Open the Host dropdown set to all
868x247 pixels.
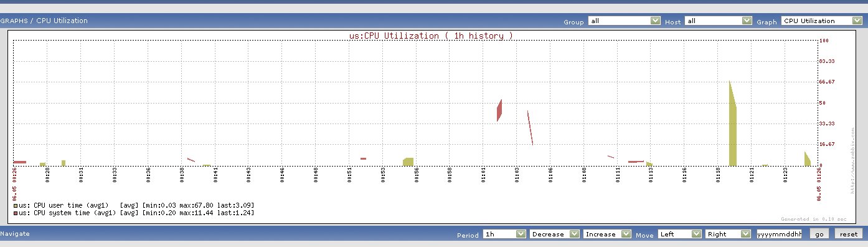(719, 21)
